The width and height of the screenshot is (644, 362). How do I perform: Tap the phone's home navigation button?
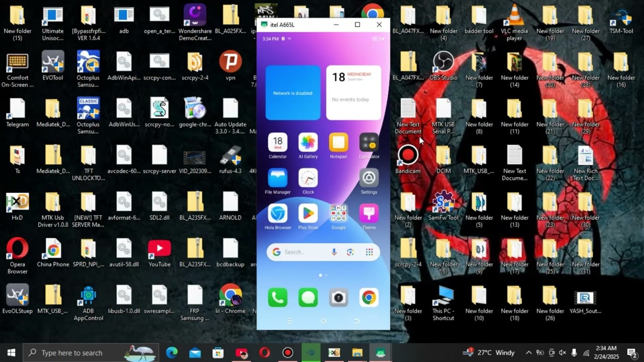[x=323, y=321]
